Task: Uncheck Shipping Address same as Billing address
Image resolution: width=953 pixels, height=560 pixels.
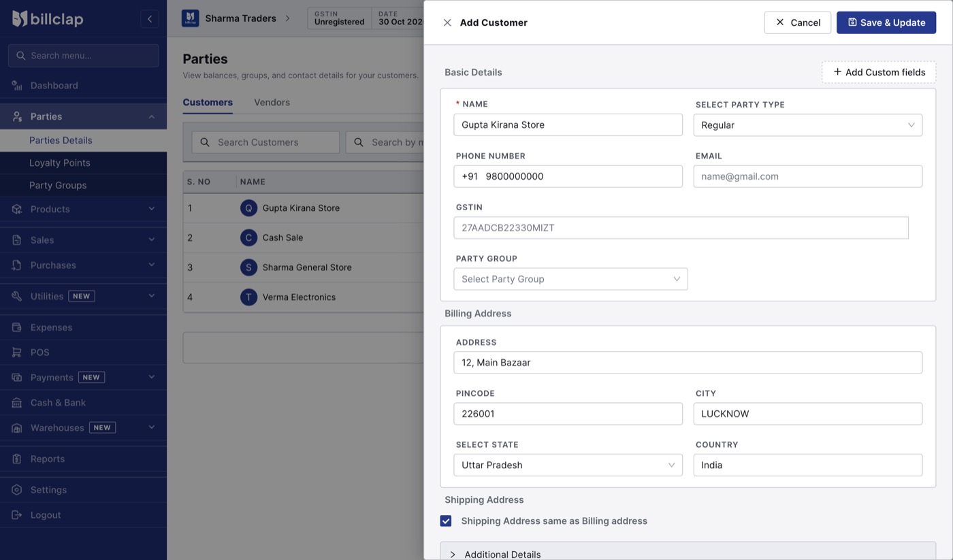Action: (x=446, y=521)
